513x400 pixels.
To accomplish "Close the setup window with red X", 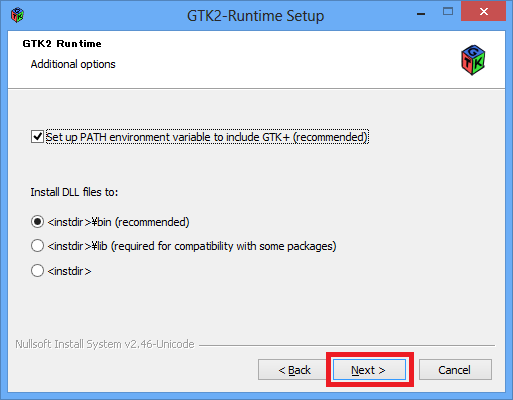I will (x=483, y=12).
